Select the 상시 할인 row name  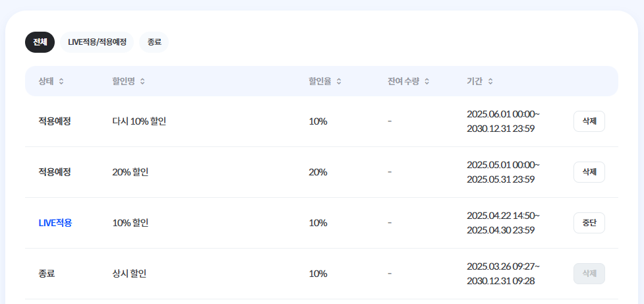129,274
